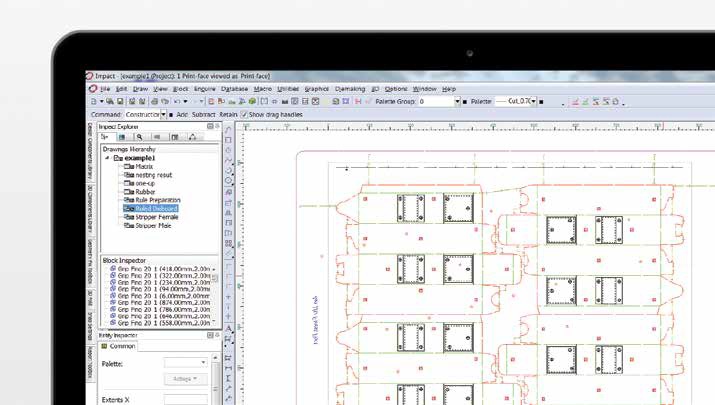Switch to the hierarchy tab in Explorer
Screen dimensions: 715x405
click(105, 137)
